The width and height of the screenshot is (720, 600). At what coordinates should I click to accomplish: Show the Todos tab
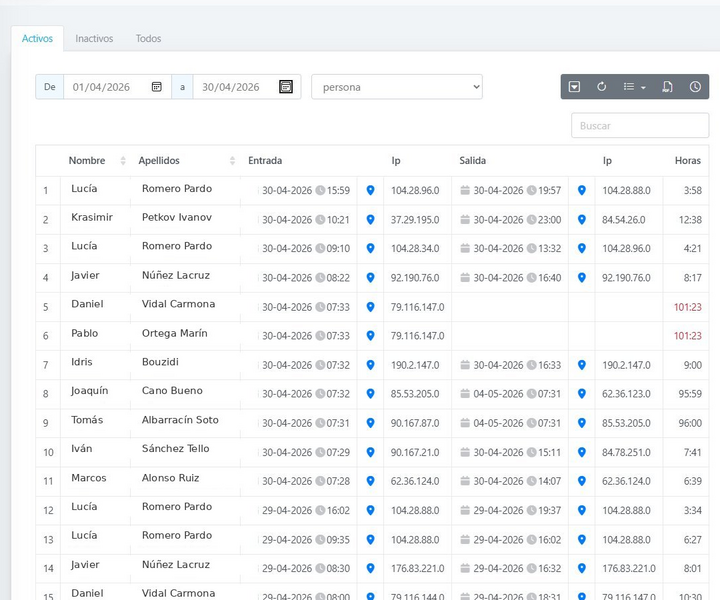tap(148, 39)
